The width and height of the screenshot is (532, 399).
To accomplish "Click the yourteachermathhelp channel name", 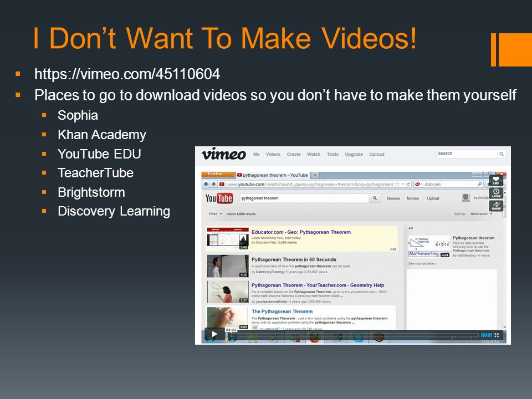I will coord(271,301).
